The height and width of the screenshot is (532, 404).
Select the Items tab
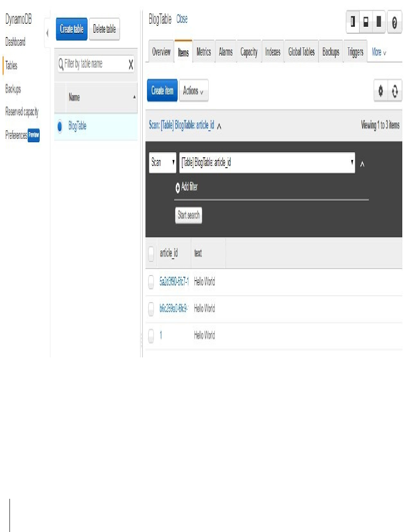184,52
